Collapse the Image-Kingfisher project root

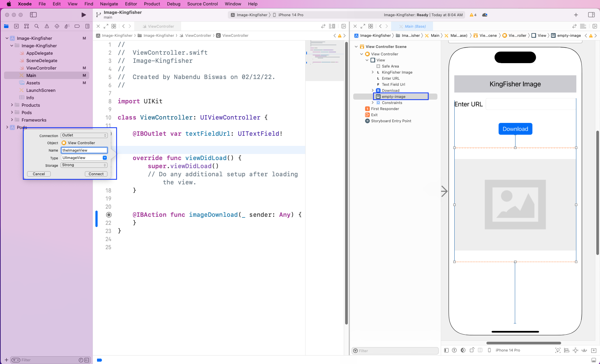[x=7, y=38]
